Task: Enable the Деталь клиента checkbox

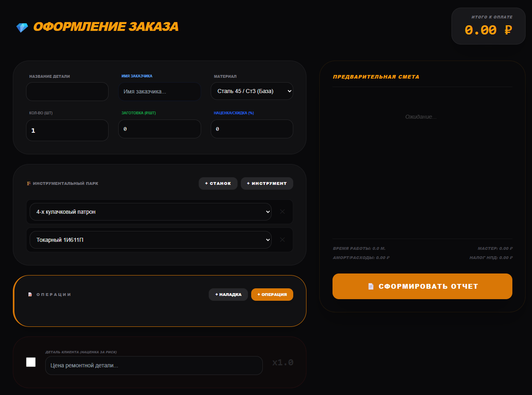Action: point(31,362)
